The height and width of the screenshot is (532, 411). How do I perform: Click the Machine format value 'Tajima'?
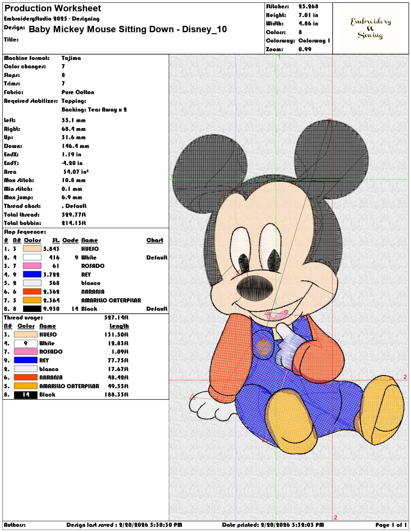pyautogui.click(x=71, y=58)
